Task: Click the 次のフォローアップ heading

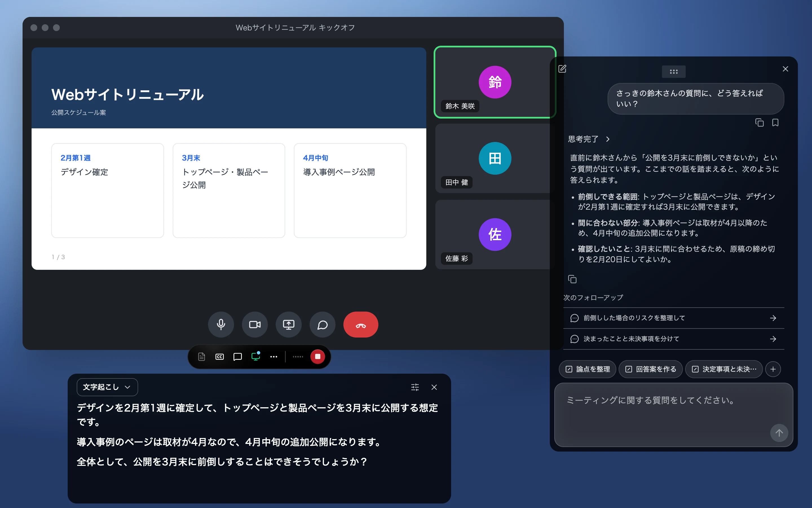Action: point(593,298)
